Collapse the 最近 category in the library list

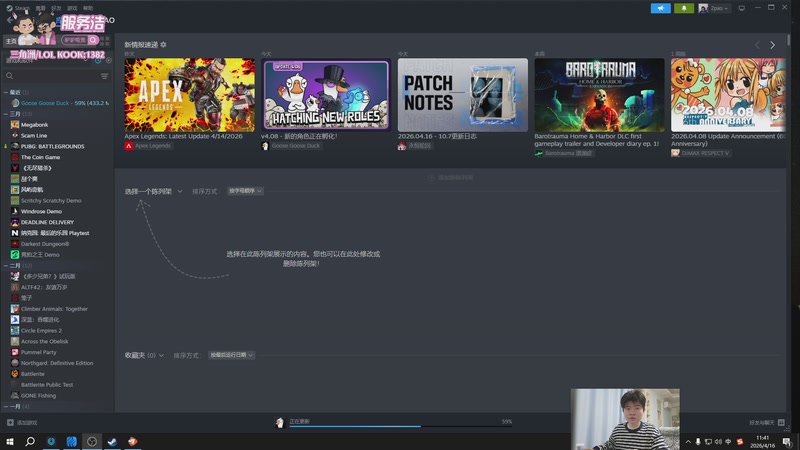coord(6,92)
